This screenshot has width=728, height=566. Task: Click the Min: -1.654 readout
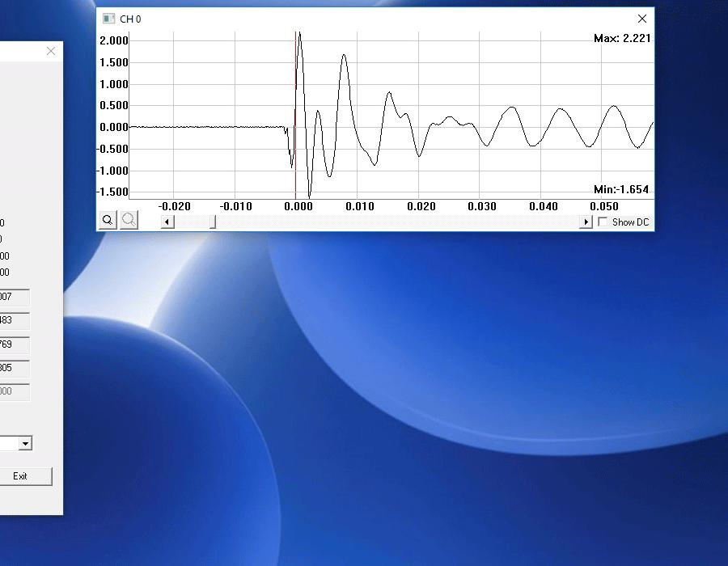coord(621,189)
